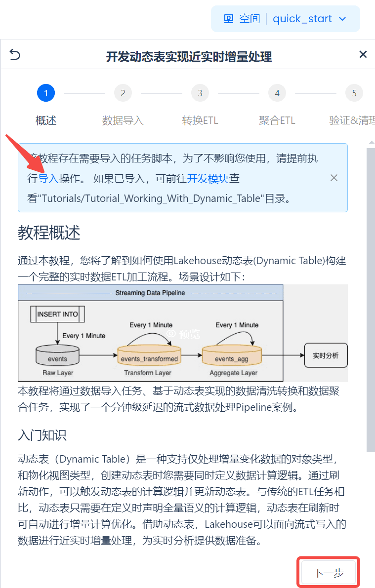The width and height of the screenshot is (375, 588).
Task: Click the Streaming Data Pipeline diagram image
Action: 182,333
